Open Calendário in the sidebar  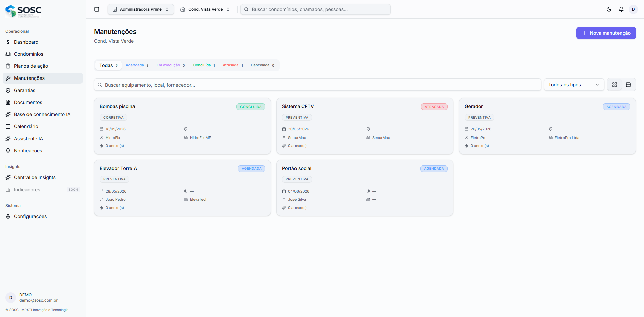coord(43,126)
